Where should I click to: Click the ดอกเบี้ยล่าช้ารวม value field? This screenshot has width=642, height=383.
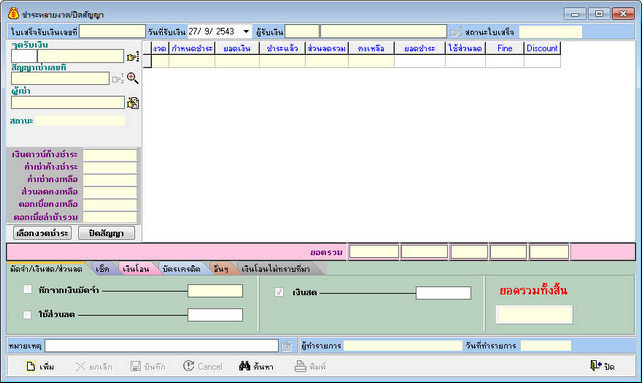(x=110, y=216)
